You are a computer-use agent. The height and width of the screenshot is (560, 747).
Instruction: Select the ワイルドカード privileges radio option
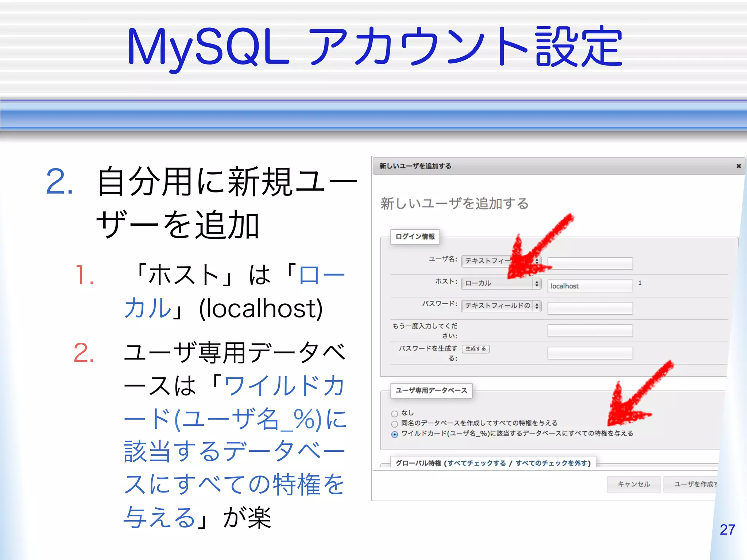pos(394,434)
